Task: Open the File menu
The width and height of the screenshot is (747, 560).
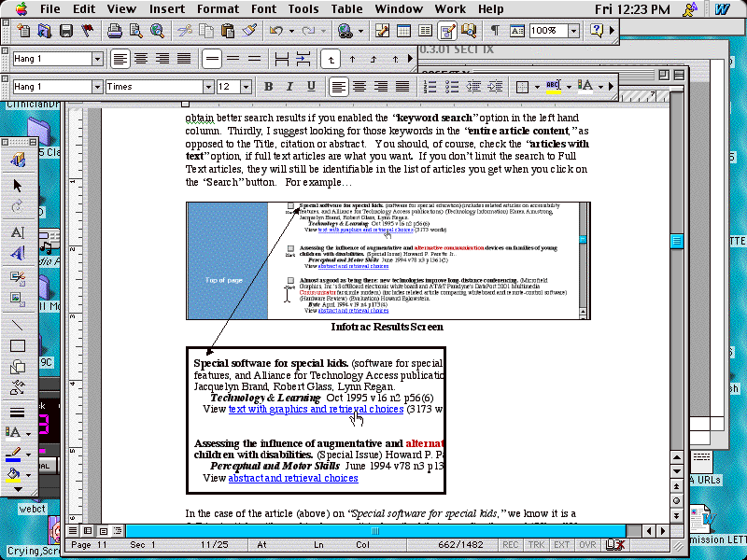Action: (50, 9)
